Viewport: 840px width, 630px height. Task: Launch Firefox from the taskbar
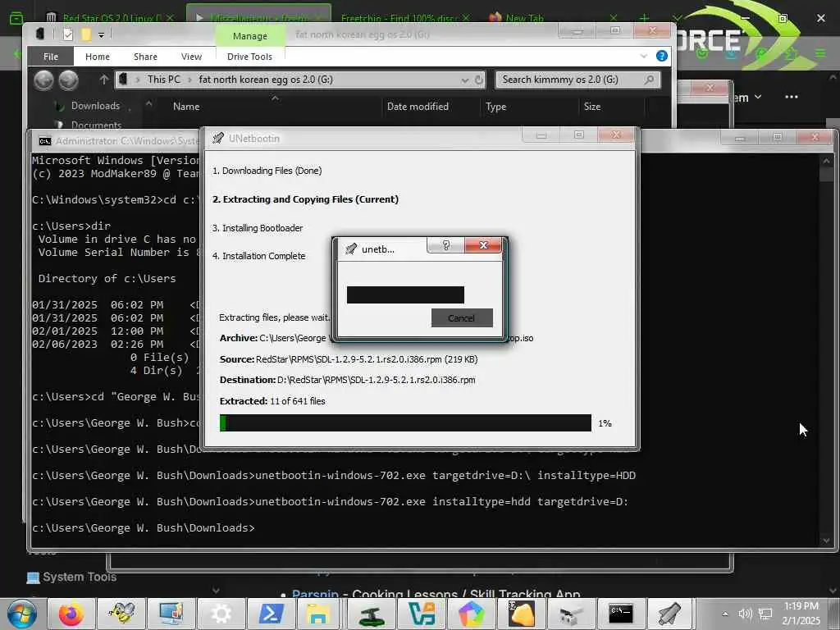[71, 614]
